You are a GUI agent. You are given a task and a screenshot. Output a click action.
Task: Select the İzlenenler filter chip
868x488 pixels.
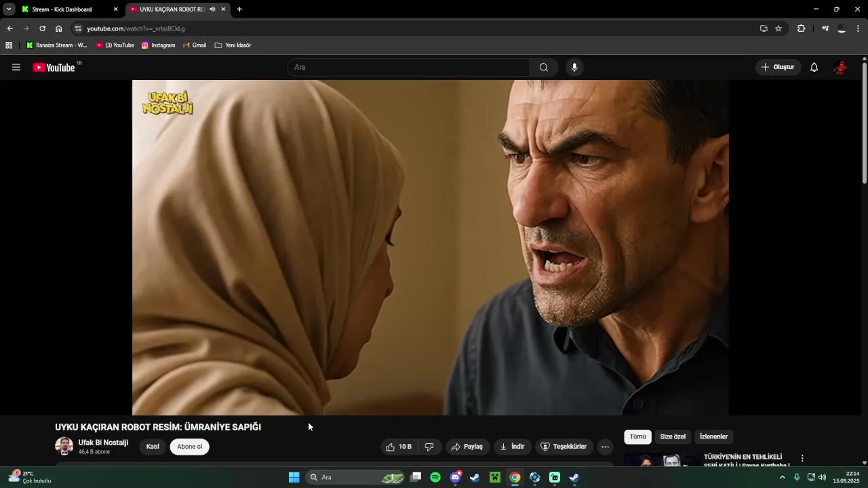[713, 437]
